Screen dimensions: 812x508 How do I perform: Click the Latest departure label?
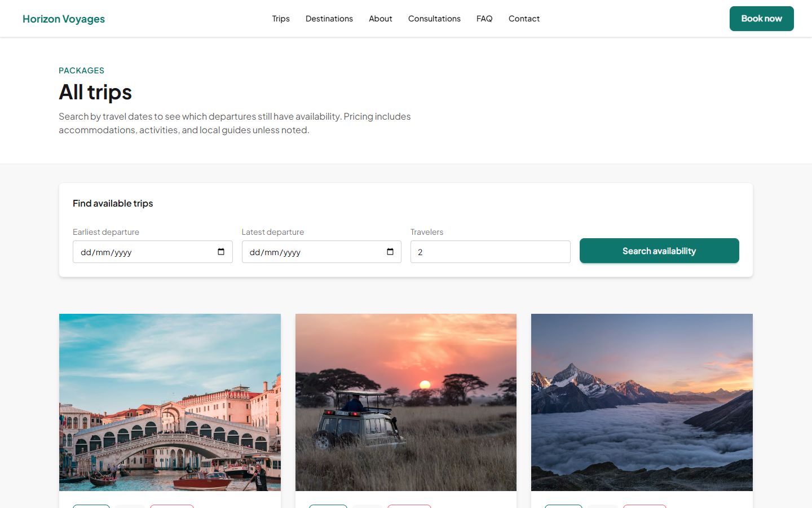pos(273,232)
